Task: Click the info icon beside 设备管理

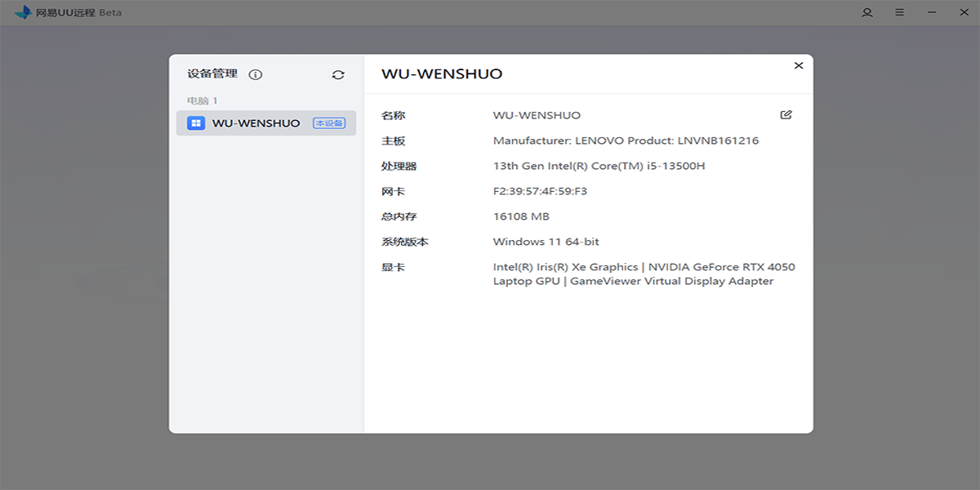Action: (256, 74)
